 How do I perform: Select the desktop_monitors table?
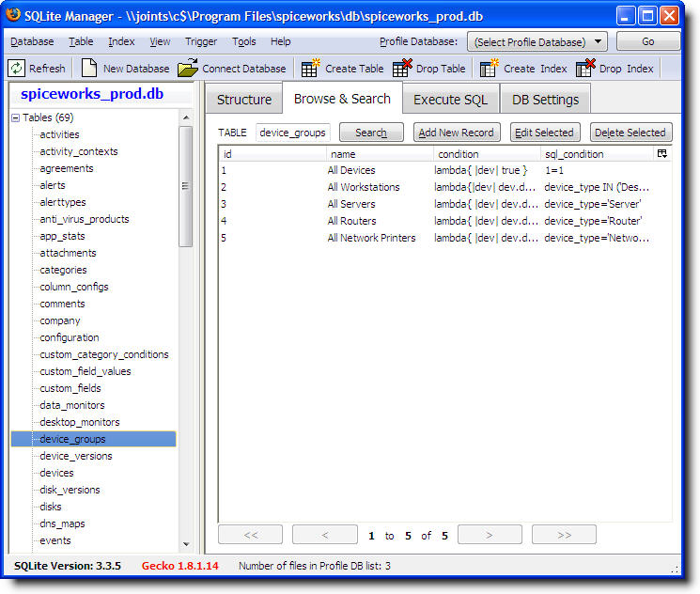click(80, 422)
